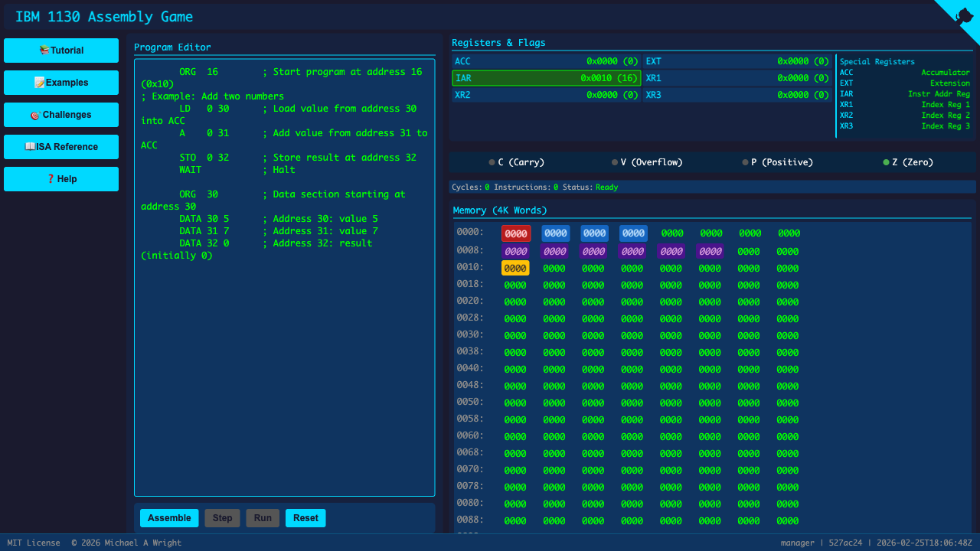Click the Step button
980x551 pixels.
(x=222, y=518)
